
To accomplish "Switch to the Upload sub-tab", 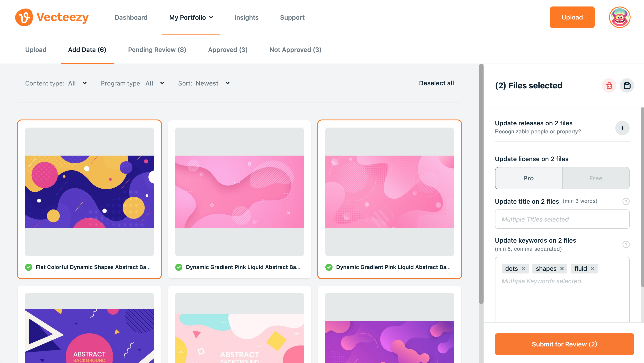I will click(x=36, y=50).
